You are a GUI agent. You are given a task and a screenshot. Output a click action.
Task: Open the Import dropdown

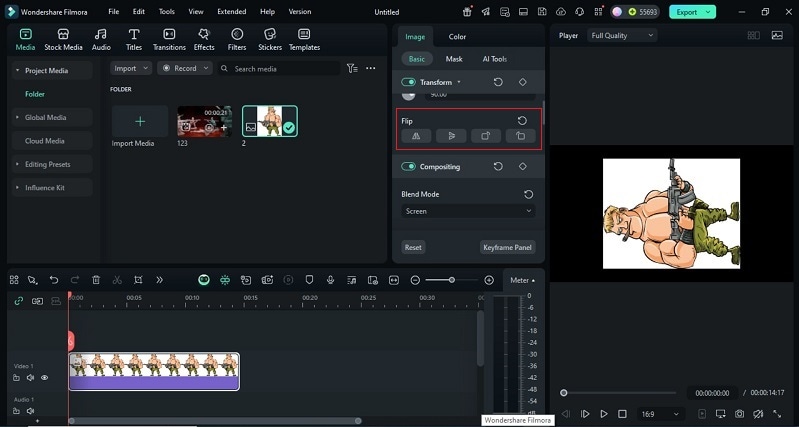coord(131,68)
